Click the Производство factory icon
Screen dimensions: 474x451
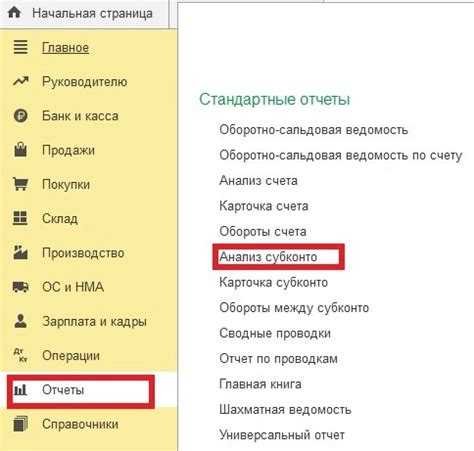pos(20,252)
